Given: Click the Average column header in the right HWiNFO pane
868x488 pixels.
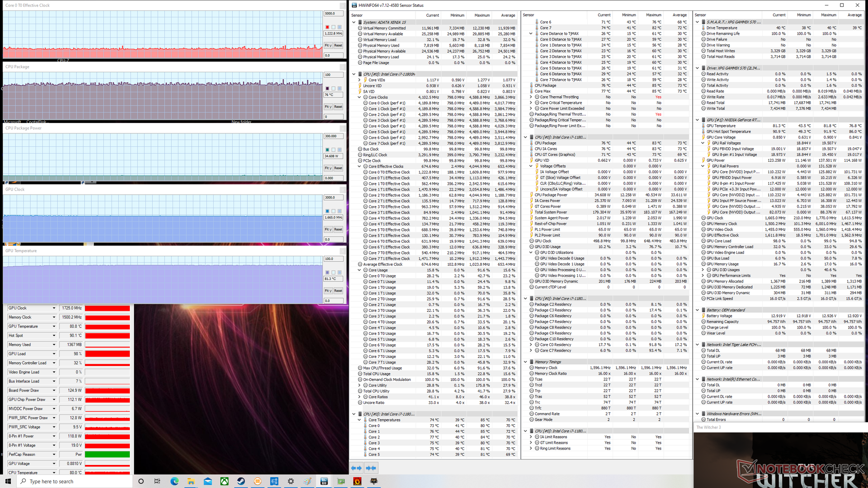Looking at the screenshot, I should click(x=854, y=15).
